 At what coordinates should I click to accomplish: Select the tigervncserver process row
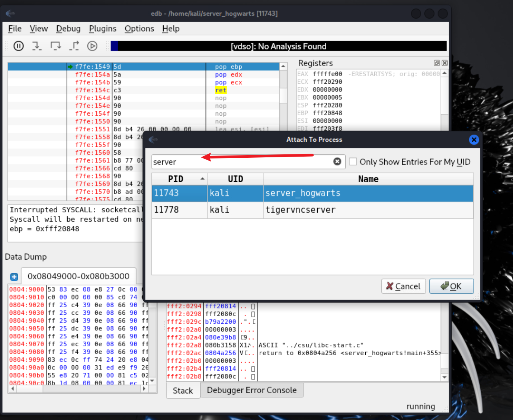pyautogui.click(x=312, y=210)
